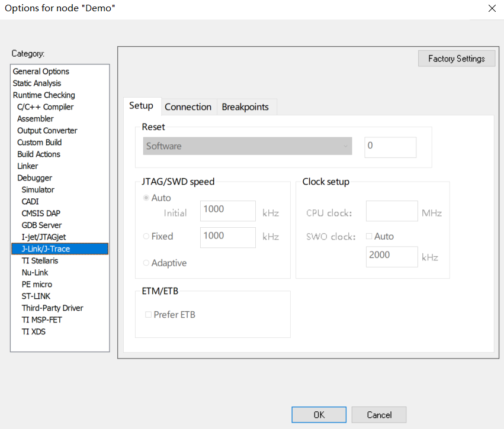Screen dimensions: 504x429
Task: Switch to the Setup tab
Action: click(x=141, y=106)
